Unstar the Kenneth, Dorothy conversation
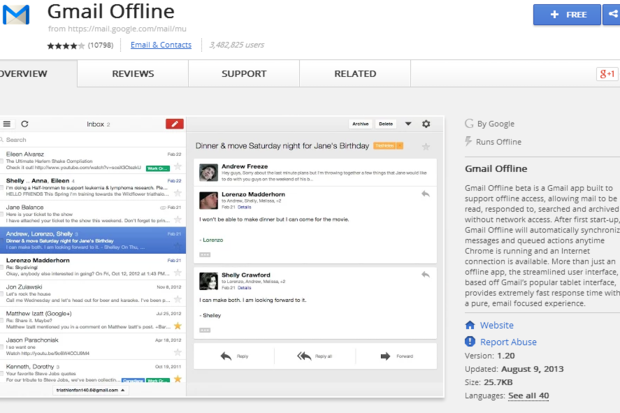The height and width of the screenshot is (413, 620). click(178, 379)
